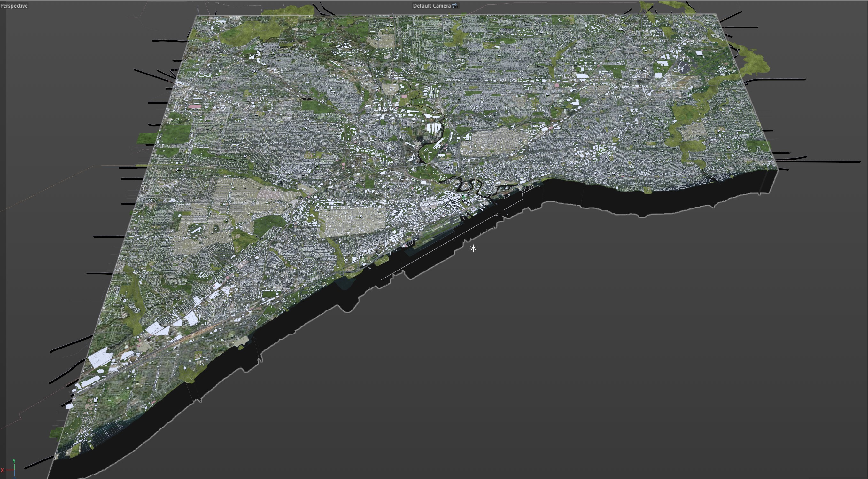This screenshot has height=479, width=868.
Task: Select the green Y axis on the navigation gizmo
Action: pos(14,461)
